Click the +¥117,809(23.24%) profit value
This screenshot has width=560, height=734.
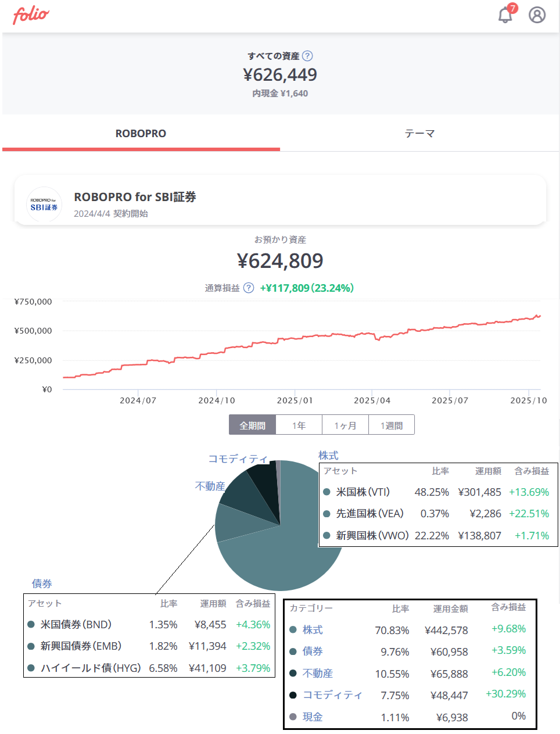click(x=307, y=288)
